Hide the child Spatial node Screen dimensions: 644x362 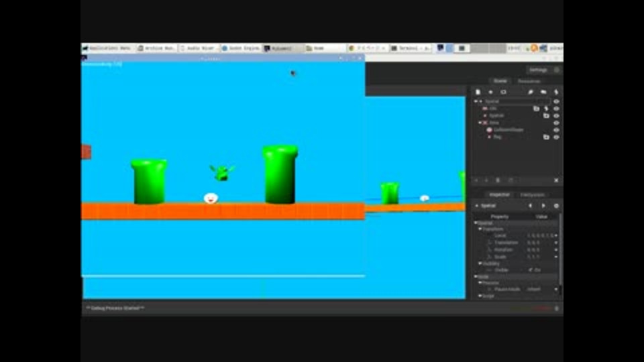pyautogui.click(x=556, y=116)
